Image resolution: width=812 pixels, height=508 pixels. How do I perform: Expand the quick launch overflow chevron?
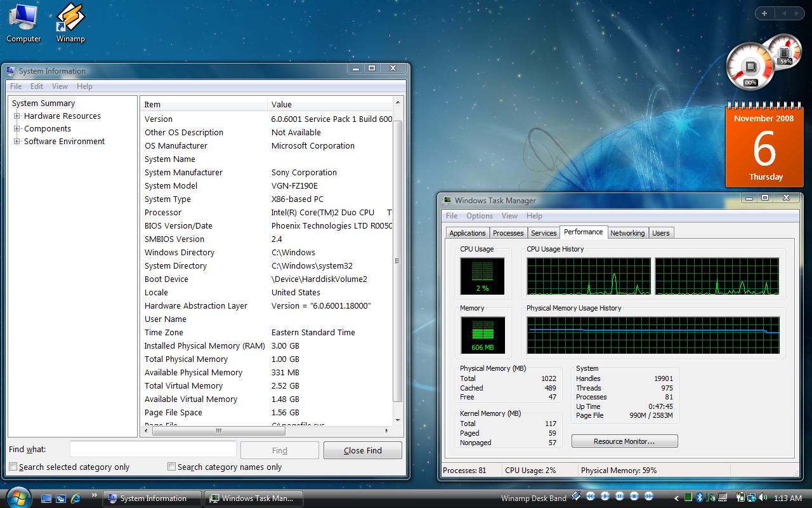tap(95, 495)
